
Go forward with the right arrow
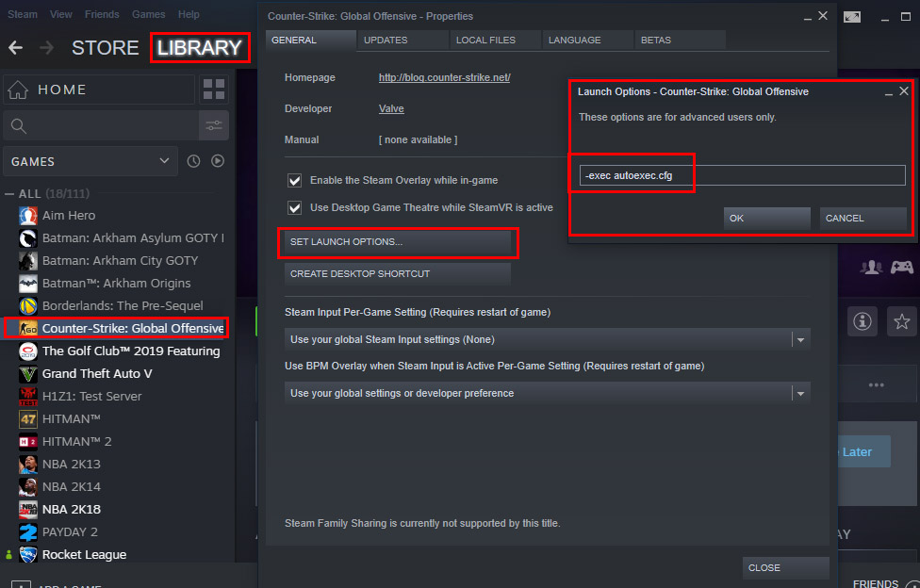point(46,47)
